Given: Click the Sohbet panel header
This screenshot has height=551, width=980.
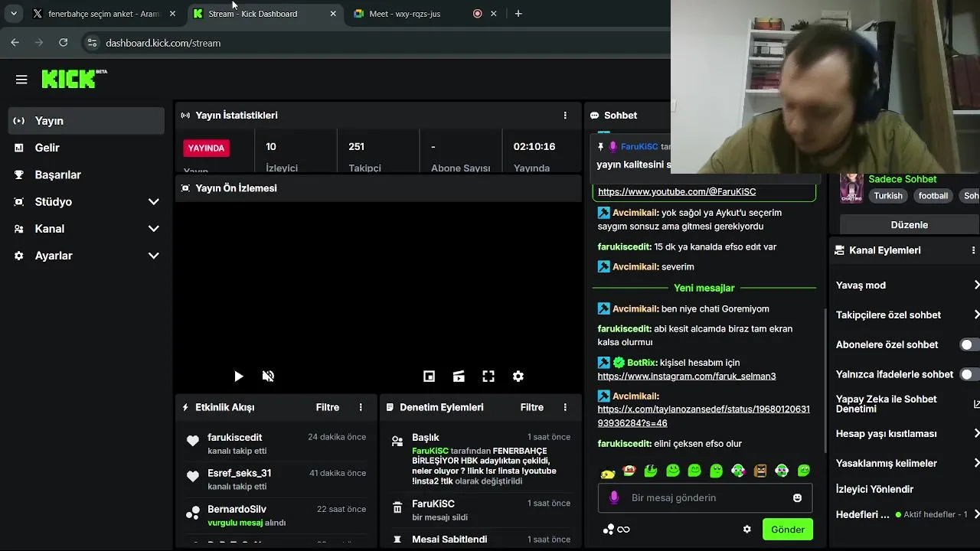Looking at the screenshot, I should click(620, 116).
